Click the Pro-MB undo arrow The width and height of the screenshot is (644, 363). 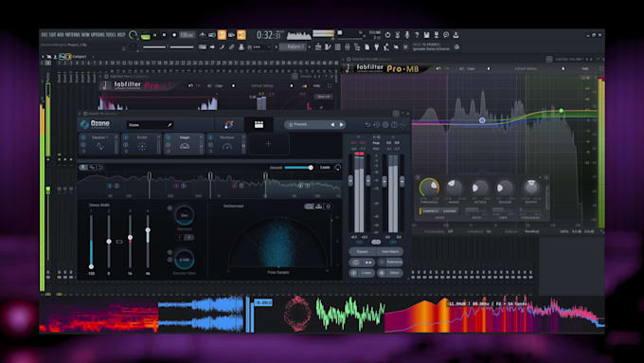point(438,68)
